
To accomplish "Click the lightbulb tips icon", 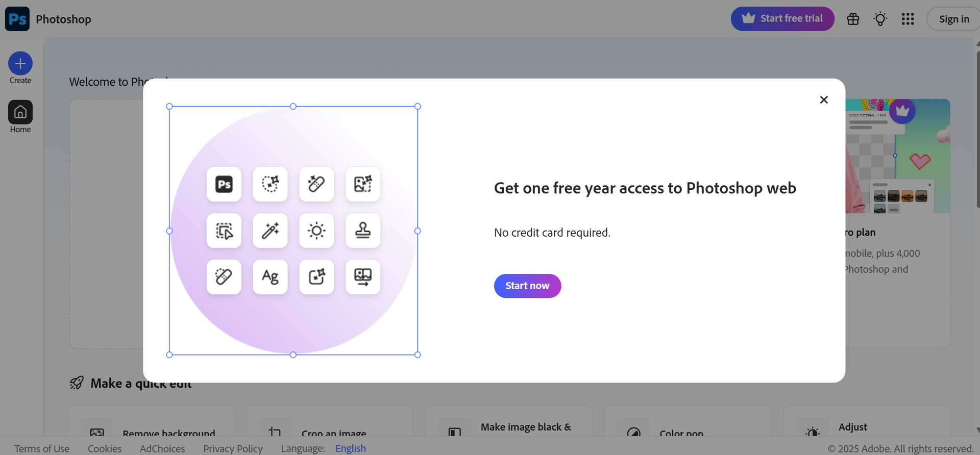I will [880, 19].
